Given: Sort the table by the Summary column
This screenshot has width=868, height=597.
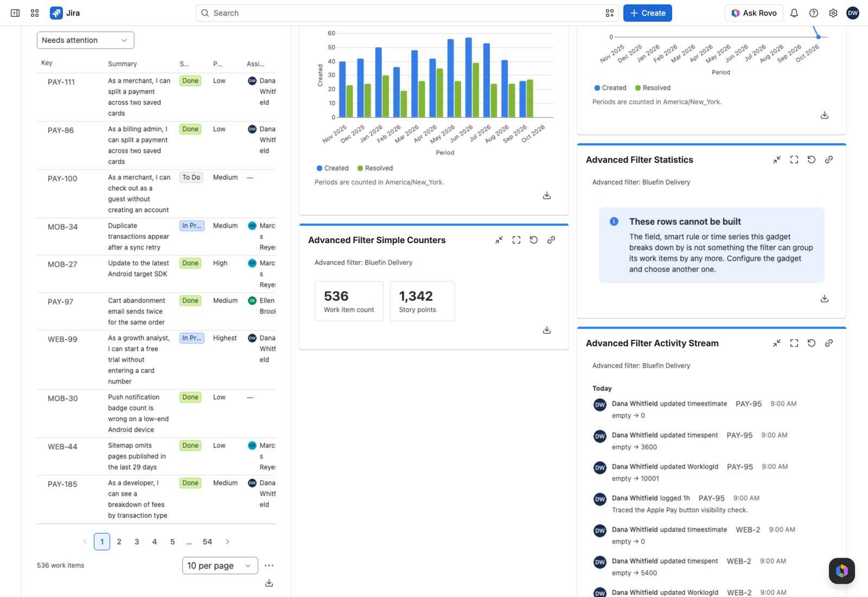Looking at the screenshot, I should point(123,63).
